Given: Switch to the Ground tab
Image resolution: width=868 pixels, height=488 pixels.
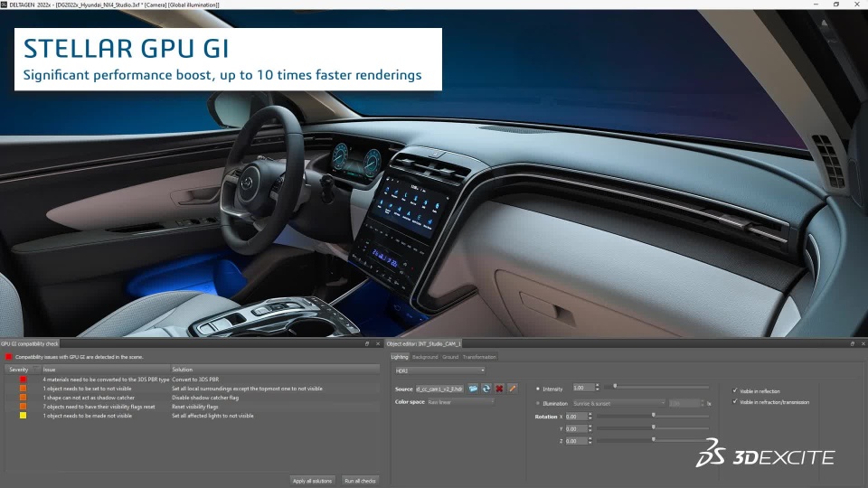Looking at the screenshot, I should [x=450, y=357].
